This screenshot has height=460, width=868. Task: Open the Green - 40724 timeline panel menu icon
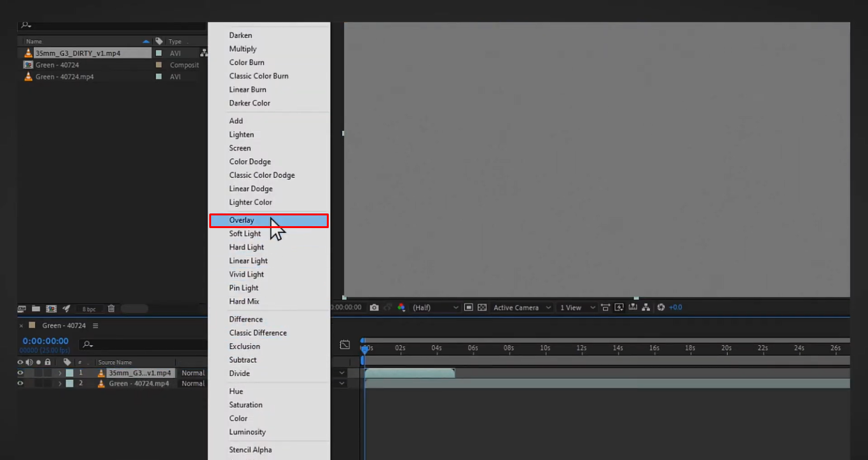pos(95,325)
